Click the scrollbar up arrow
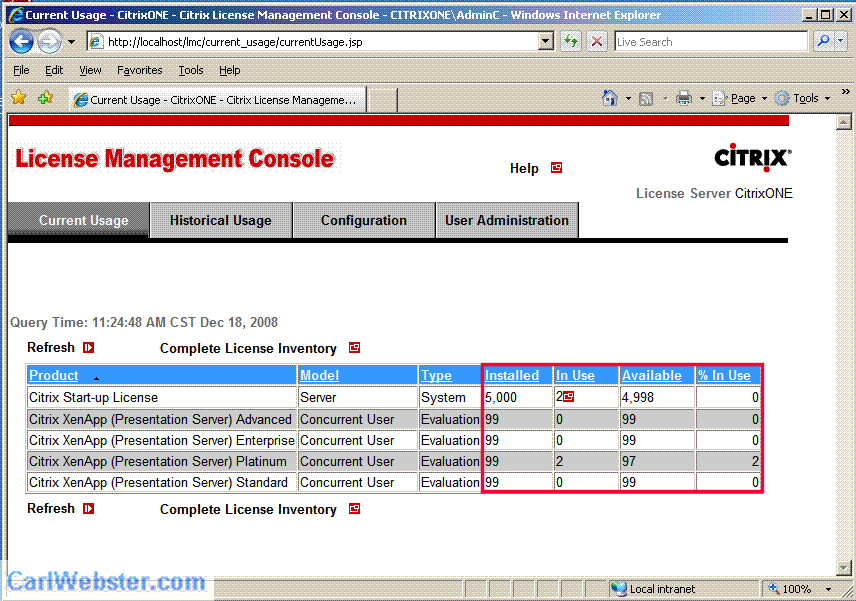This screenshot has width=856, height=601. pos(843,122)
